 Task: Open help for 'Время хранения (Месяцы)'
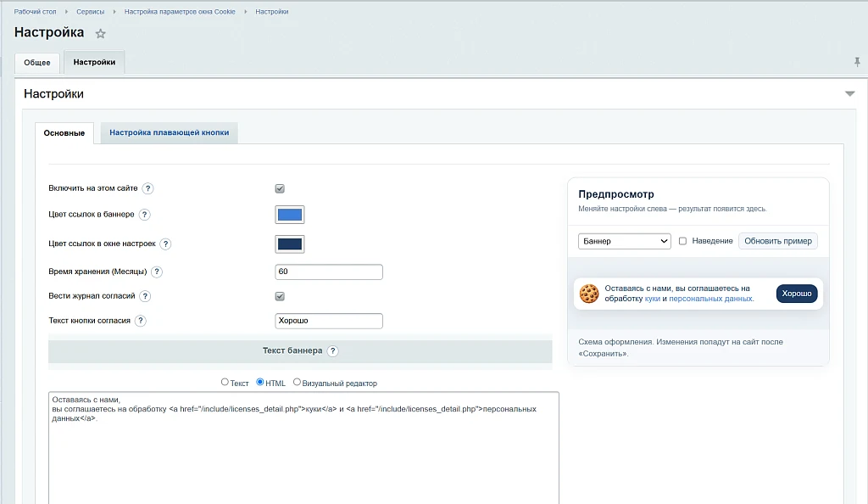[x=157, y=272]
